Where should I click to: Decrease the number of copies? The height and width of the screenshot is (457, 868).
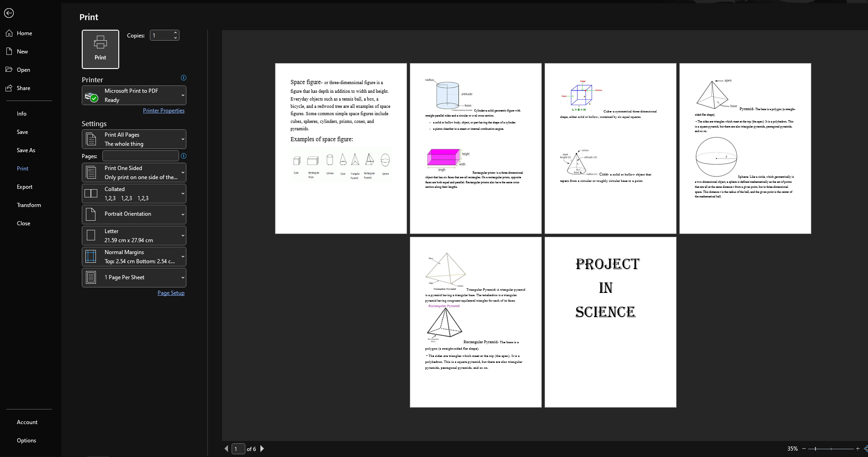coord(175,38)
